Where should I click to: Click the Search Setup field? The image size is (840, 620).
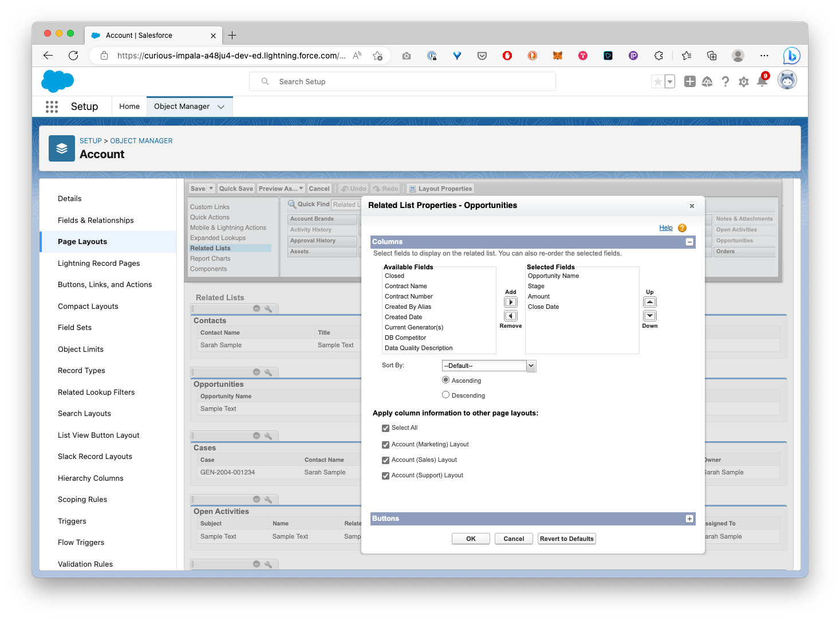point(403,81)
